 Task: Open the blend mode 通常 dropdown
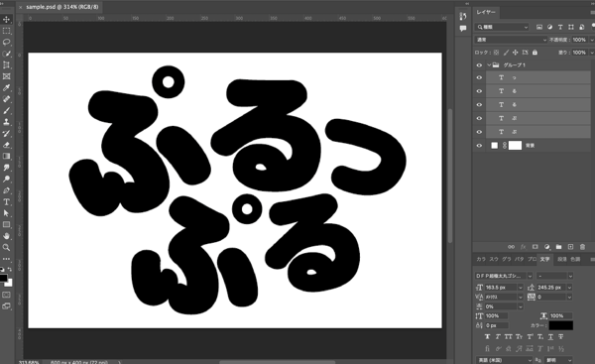tap(511, 40)
